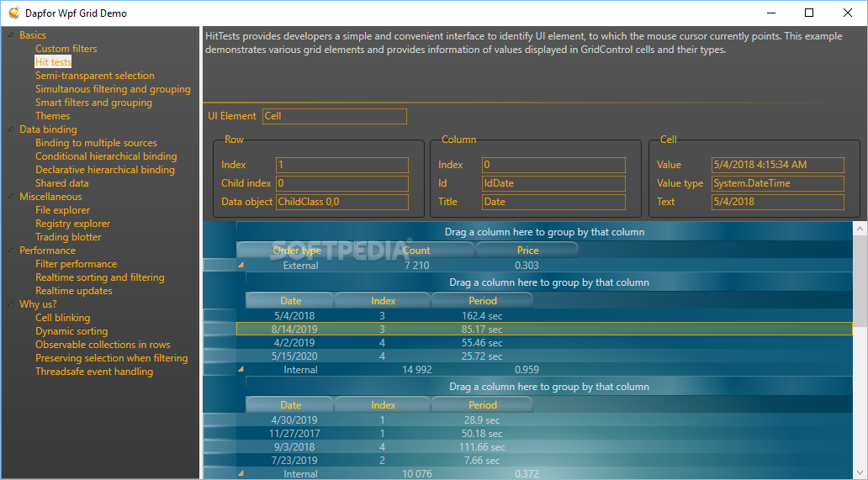
Task: Collapse the External 7 210 row expander
Action: point(241,266)
